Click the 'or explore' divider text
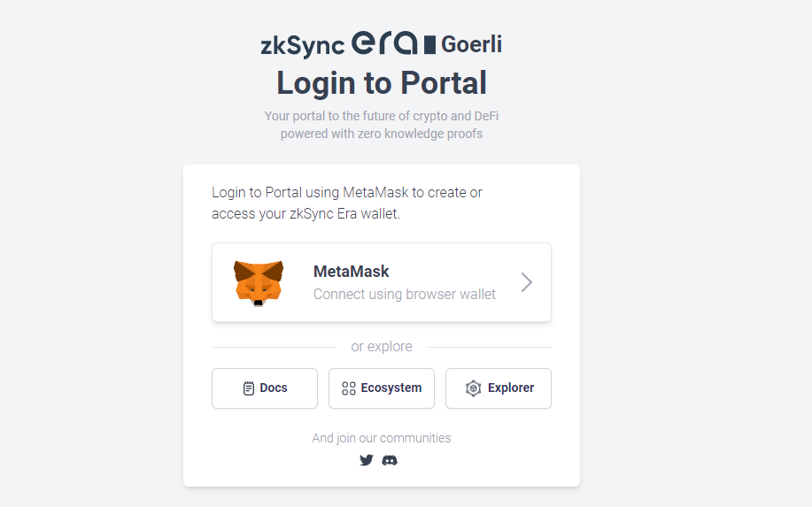Image resolution: width=812 pixels, height=507 pixels. [382, 347]
